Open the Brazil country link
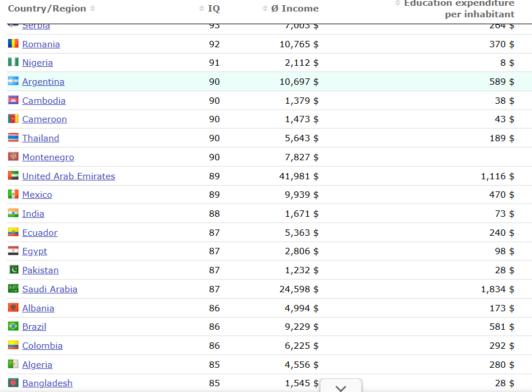The height and width of the screenshot is (392, 532). [x=34, y=327]
